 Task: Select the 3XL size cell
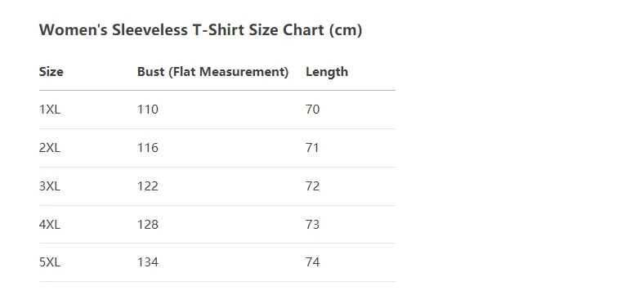(x=50, y=186)
